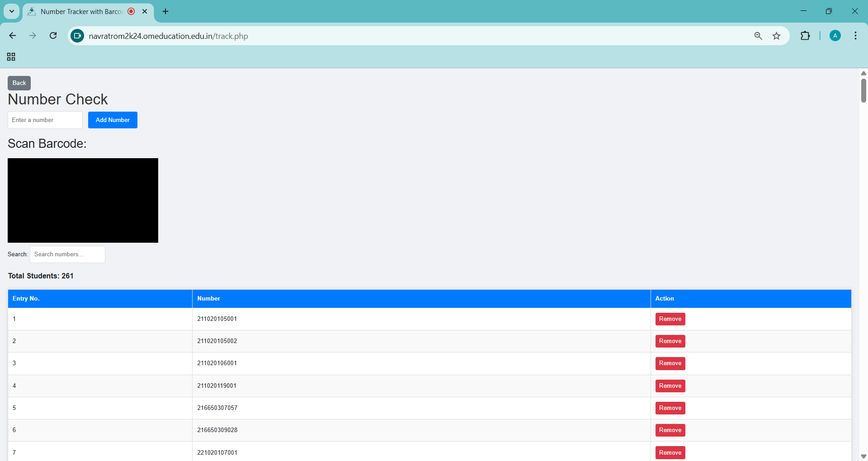The image size is (868, 461).
Task: Reload the page with refresh icon
Action: coord(53,36)
